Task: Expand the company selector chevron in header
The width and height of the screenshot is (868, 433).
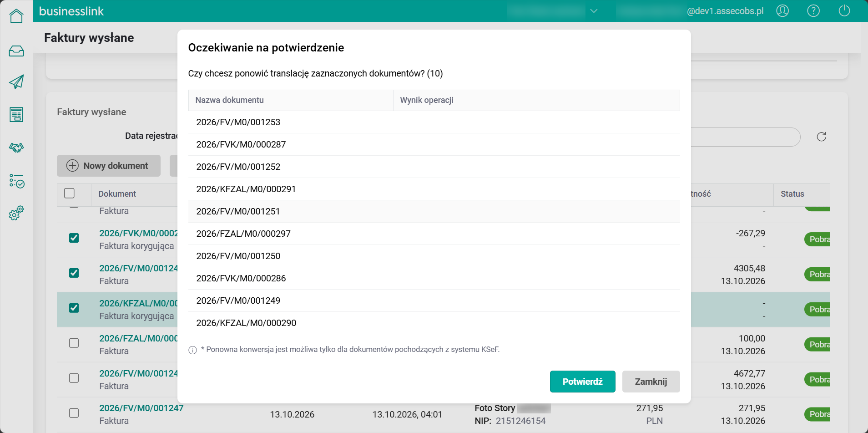Action: [594, 11]
